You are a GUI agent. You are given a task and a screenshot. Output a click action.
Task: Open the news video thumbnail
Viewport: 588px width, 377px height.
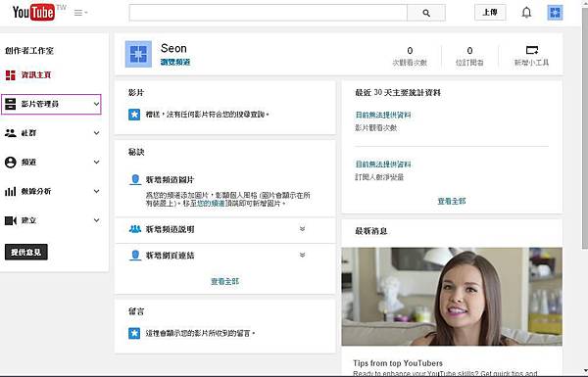452,297
